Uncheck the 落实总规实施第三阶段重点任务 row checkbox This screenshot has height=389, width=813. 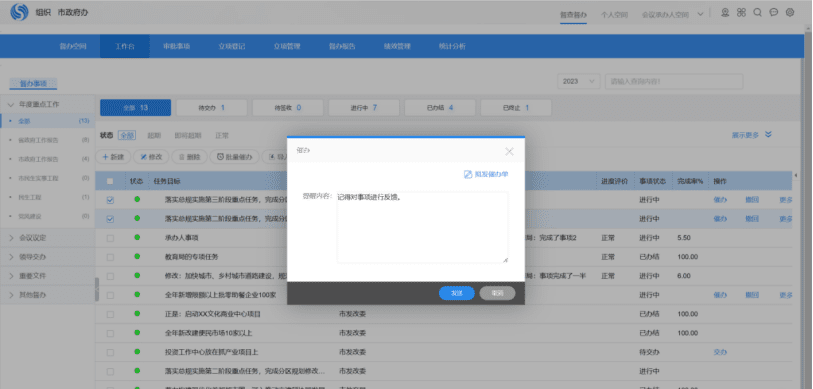110,200
